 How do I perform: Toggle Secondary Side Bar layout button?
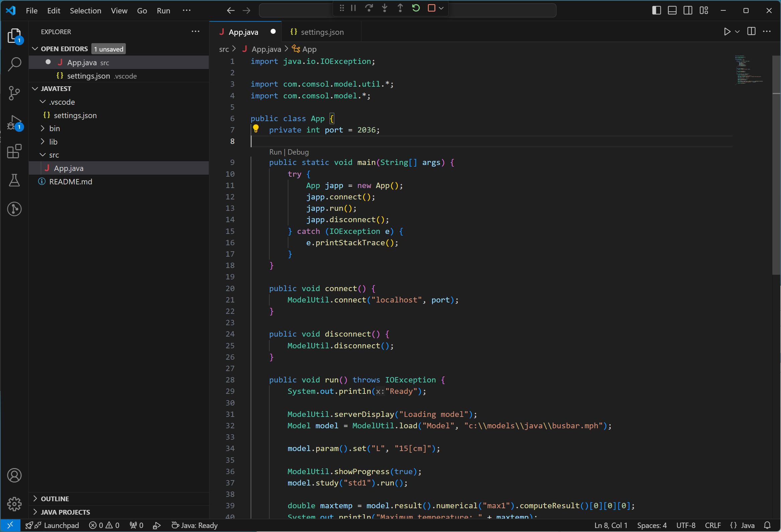point(688,10)
